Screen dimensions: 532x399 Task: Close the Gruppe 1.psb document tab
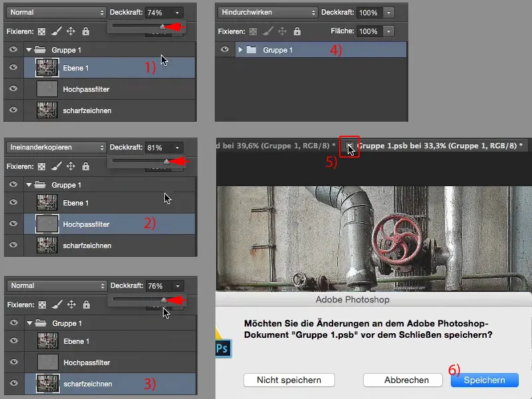point(348,146)
